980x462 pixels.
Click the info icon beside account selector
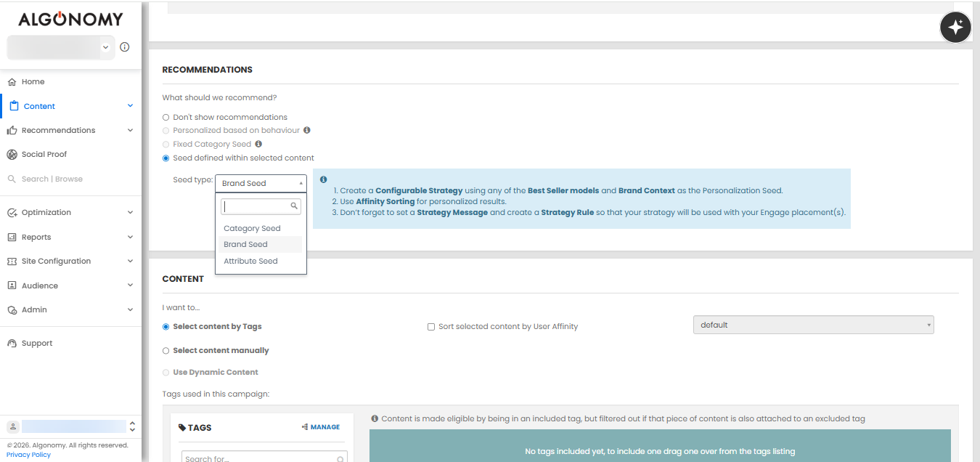(x=125, y=47)
